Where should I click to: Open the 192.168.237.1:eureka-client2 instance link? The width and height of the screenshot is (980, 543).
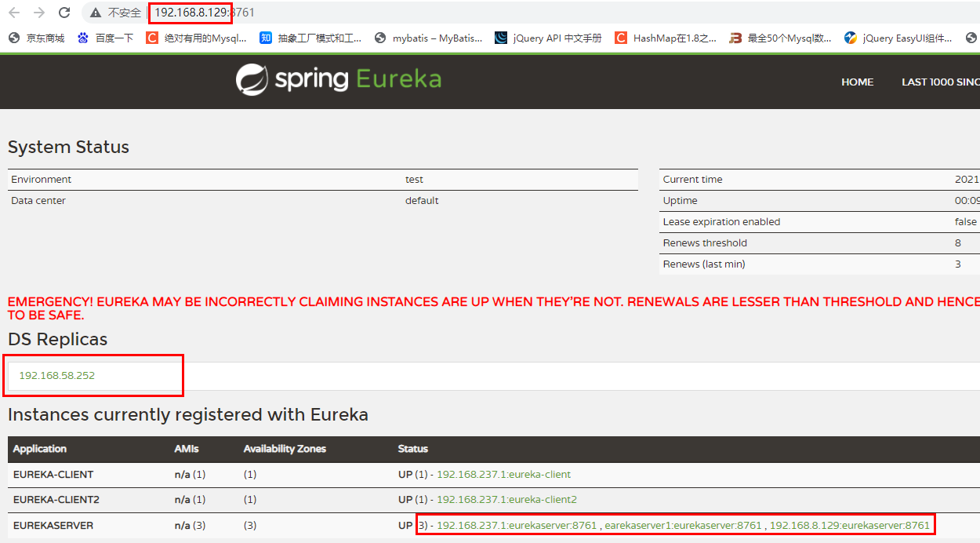(506, 499)
